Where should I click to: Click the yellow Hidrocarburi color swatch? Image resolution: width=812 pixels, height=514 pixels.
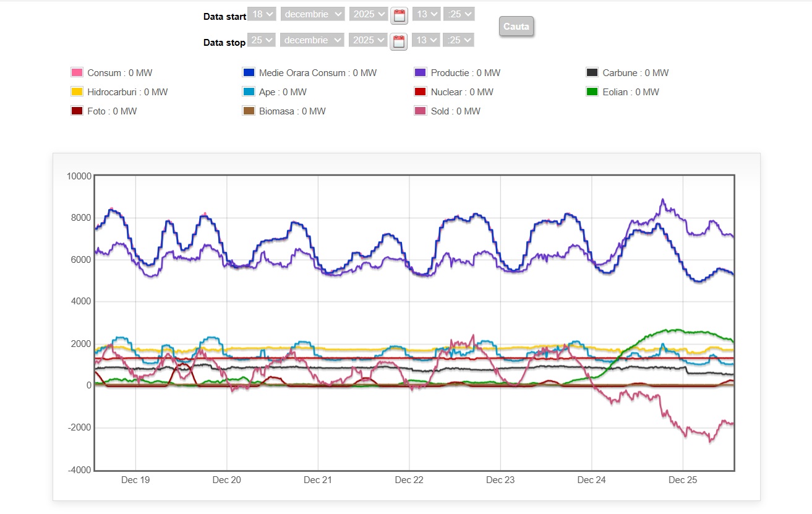77,92
